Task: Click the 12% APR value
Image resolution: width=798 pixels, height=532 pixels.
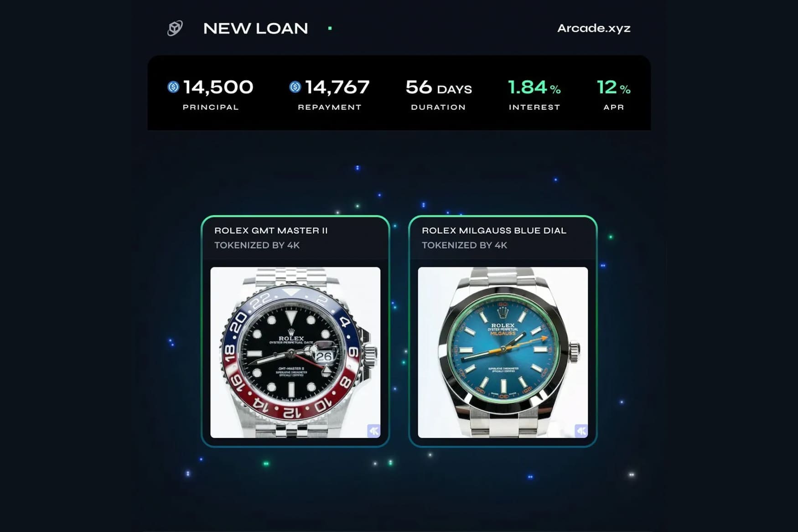Action: pyautogui.click(x=613, y=87)
